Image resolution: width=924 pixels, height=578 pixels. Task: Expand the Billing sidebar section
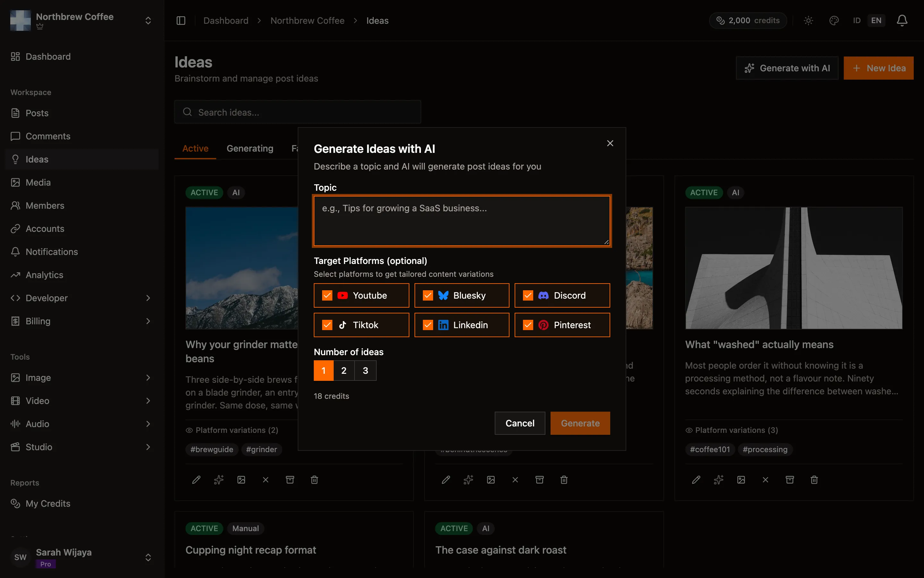(82, 321)
